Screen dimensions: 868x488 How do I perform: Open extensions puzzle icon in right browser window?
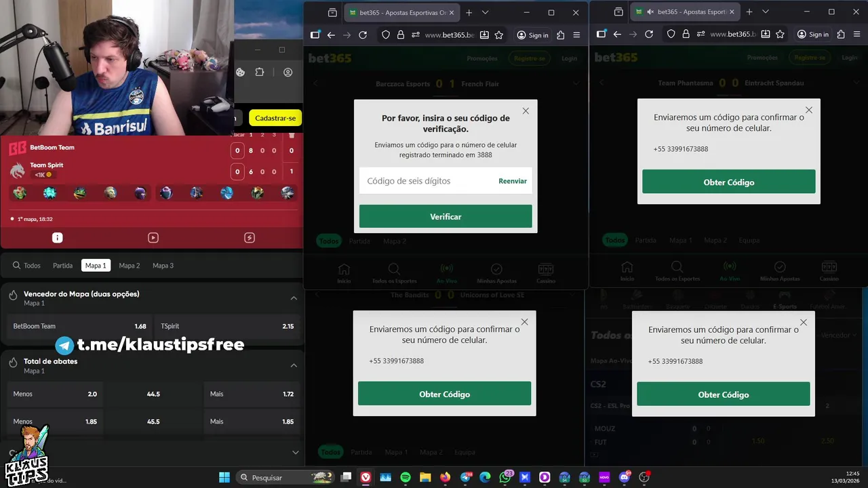coord(841,35)
